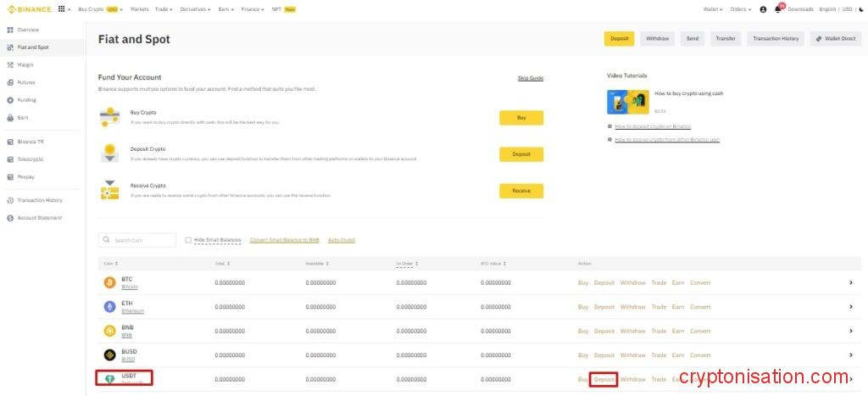
Task: Select Margin in the sidebar
Action: click(25, 64)
